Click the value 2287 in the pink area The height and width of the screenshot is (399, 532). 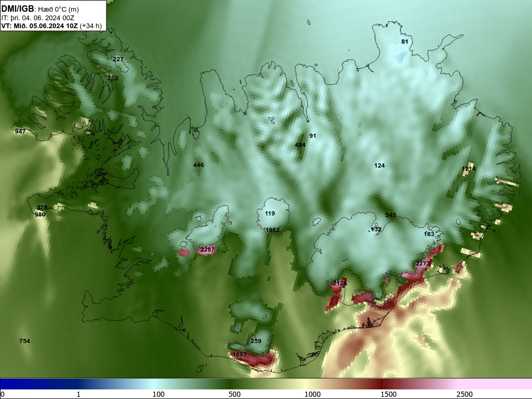[x=207, y=250]
